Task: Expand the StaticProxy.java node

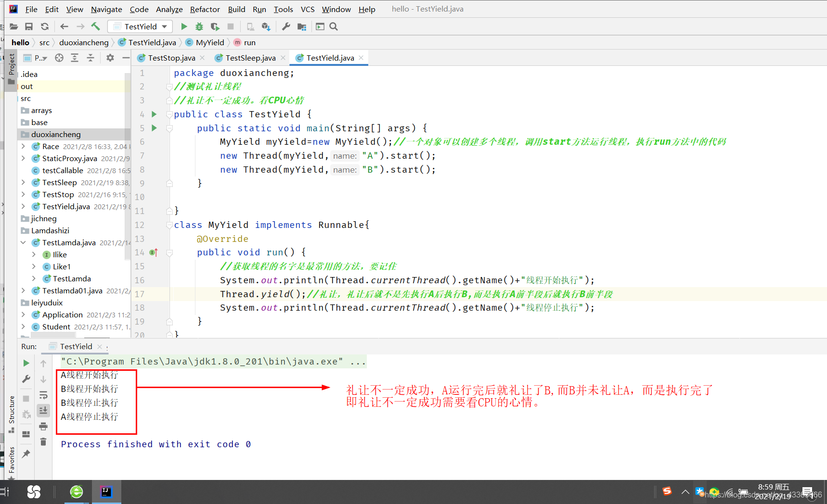Action: pos(23,158)
